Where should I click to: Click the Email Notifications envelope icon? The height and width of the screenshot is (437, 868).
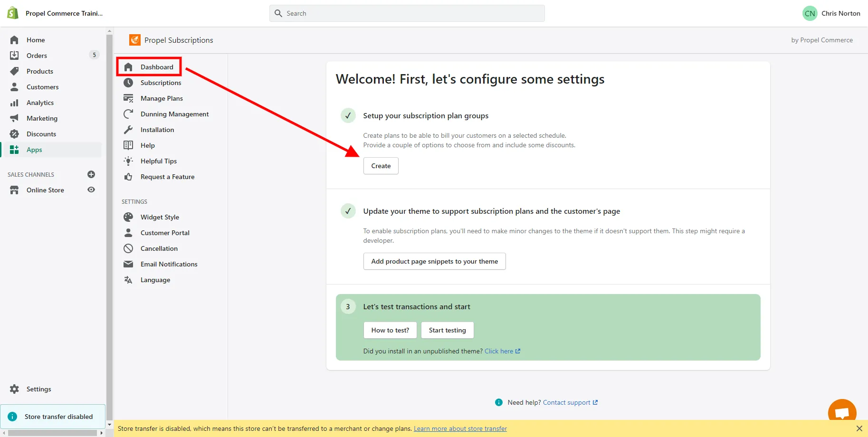pyautogui.click(x=128, y=264)
